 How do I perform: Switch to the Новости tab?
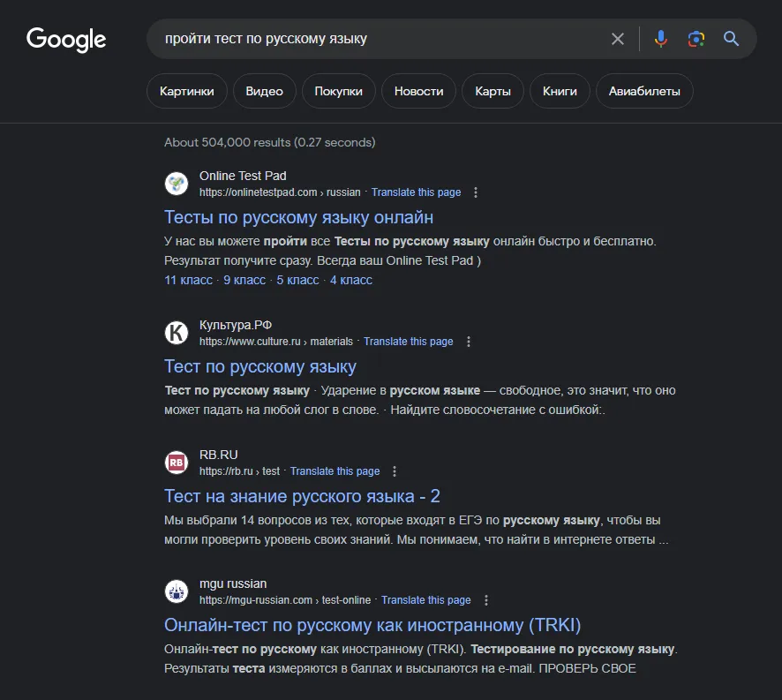[419, 91]
